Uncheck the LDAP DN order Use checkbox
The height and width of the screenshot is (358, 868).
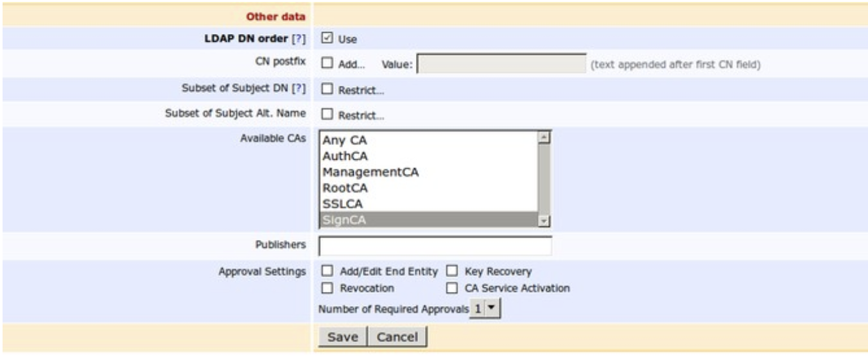[x=326, y=38]
